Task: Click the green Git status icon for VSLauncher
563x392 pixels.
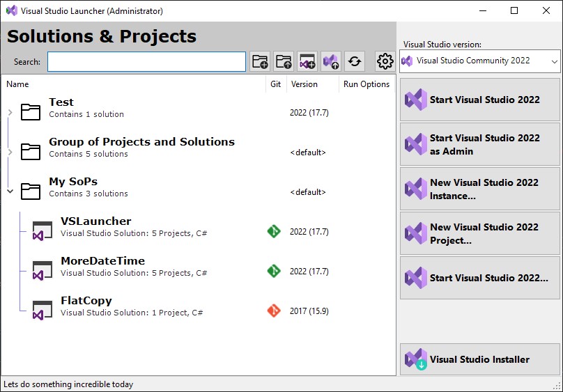Action: [274, 231]
